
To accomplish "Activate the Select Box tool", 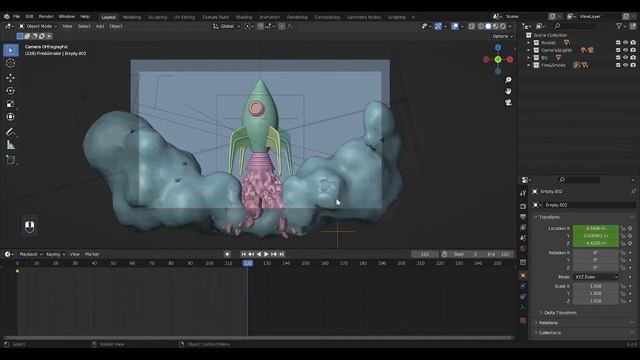I will (x=11, y=50).
